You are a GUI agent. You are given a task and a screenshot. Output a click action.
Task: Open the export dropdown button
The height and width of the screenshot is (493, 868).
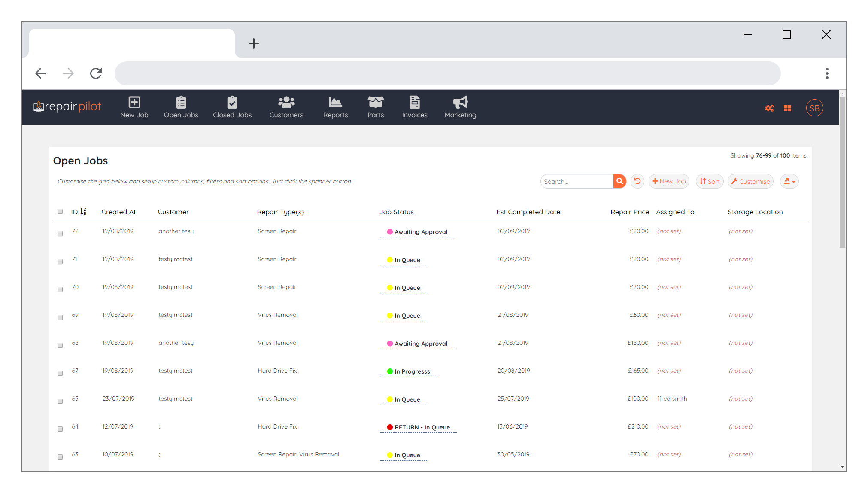click(789, 181)
